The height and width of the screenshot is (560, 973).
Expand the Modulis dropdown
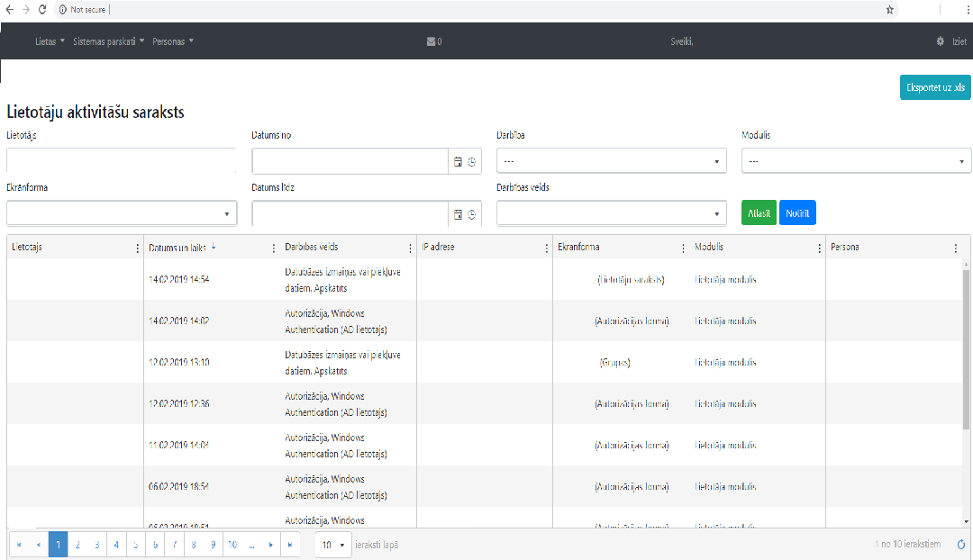point(856,161)
